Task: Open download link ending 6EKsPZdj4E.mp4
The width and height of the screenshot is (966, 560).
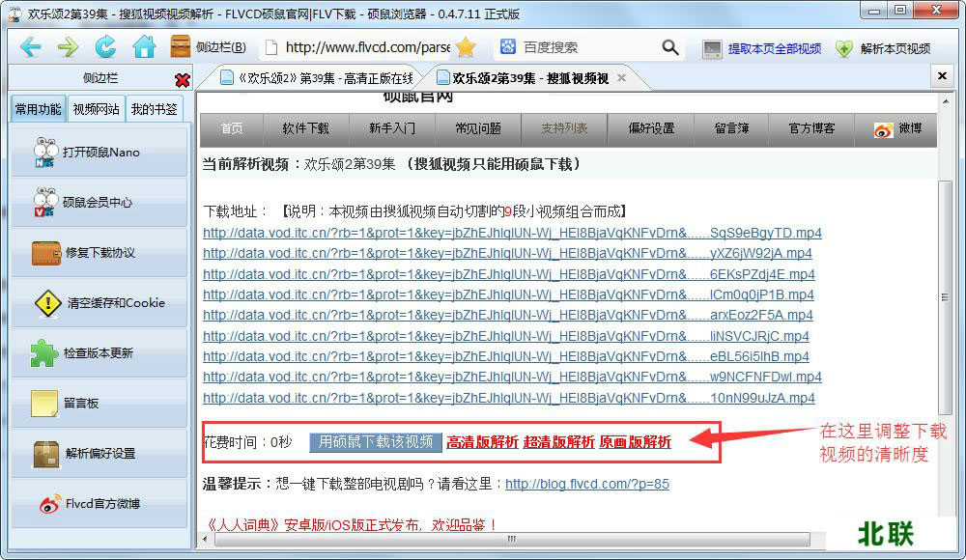Action: coord(509,274)
